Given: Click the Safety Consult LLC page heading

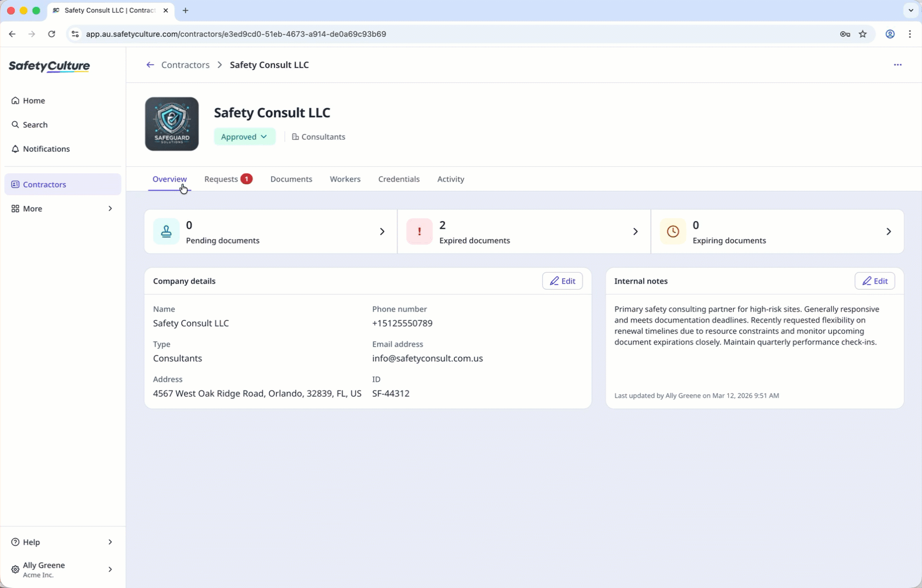Looking at the screenshot, I should coord(272,112).
